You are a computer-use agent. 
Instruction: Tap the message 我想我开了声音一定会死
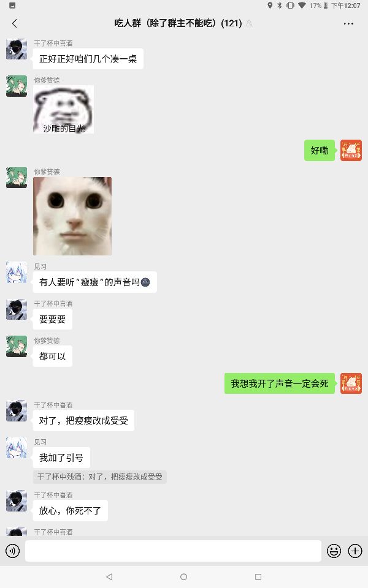point(280,383)
